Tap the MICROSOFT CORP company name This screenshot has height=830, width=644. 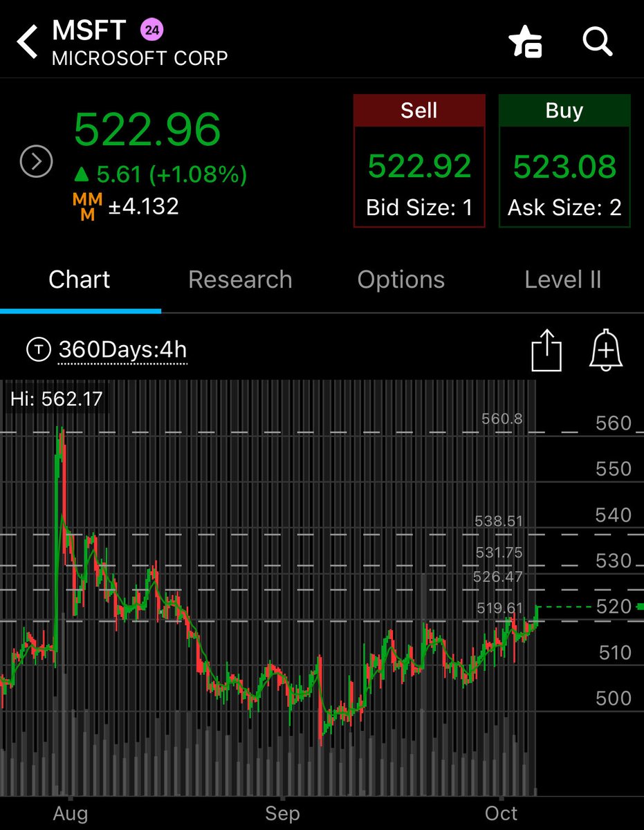click(x=140, y=58)
